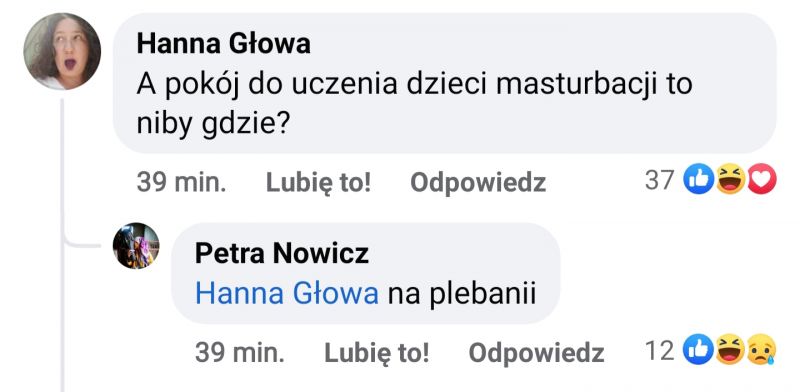800x392 pixels.
Task: Click the sad crying reaction on Petra's reply
Action: pos(762,349)
